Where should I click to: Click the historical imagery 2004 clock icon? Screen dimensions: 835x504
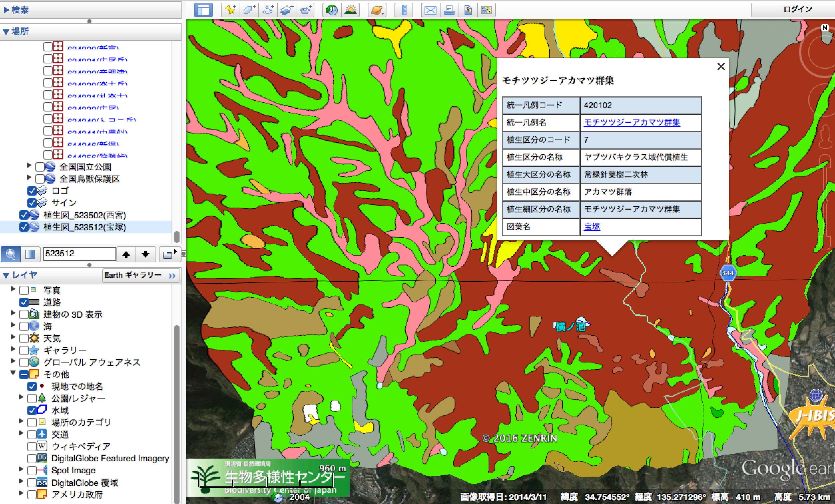(278, 497)
